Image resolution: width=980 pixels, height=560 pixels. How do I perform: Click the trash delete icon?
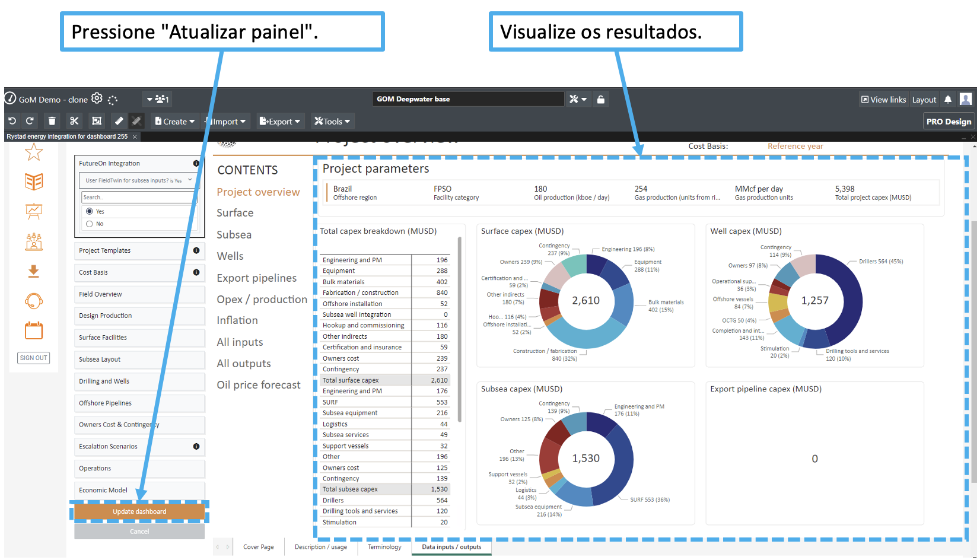[52, 121]
